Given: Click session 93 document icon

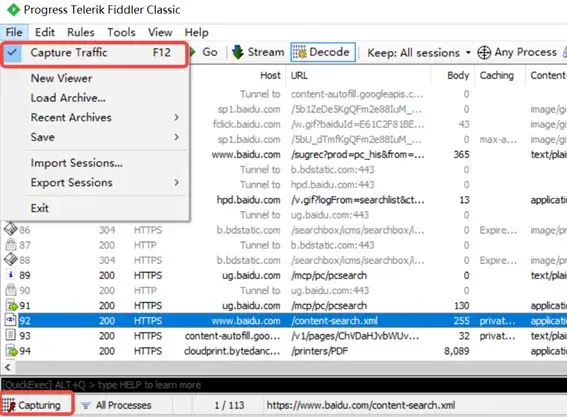Looking at the screenshot, I should click(11, 335).
